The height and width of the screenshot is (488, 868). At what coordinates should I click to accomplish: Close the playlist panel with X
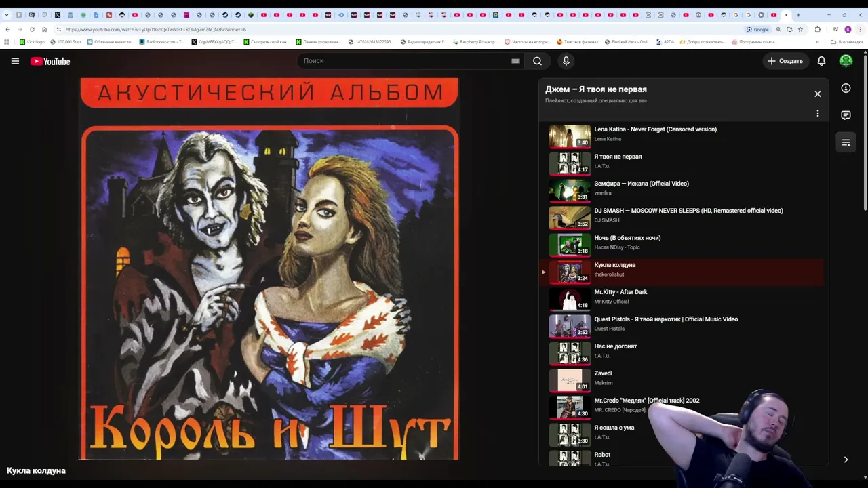(817, 94)
